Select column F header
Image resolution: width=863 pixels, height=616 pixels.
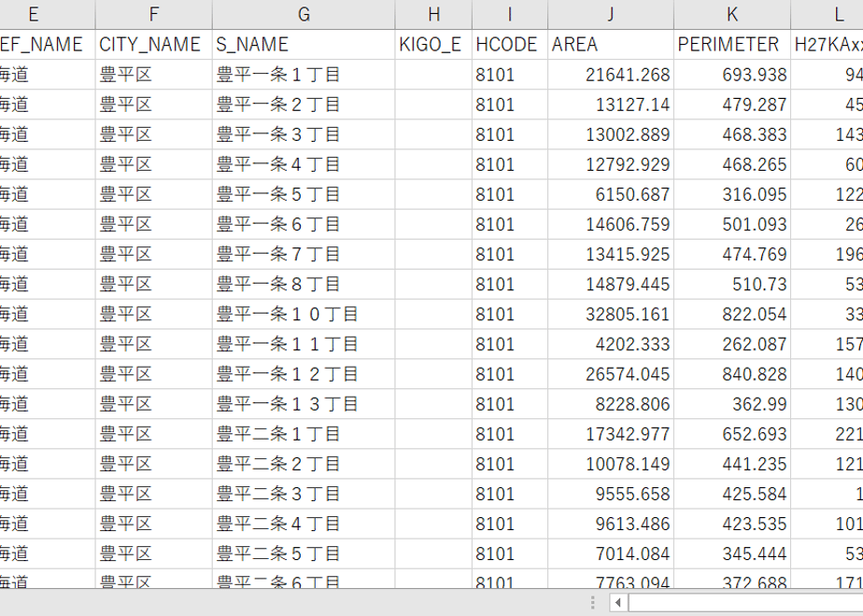pyautogui.click(x=154, y=14)
